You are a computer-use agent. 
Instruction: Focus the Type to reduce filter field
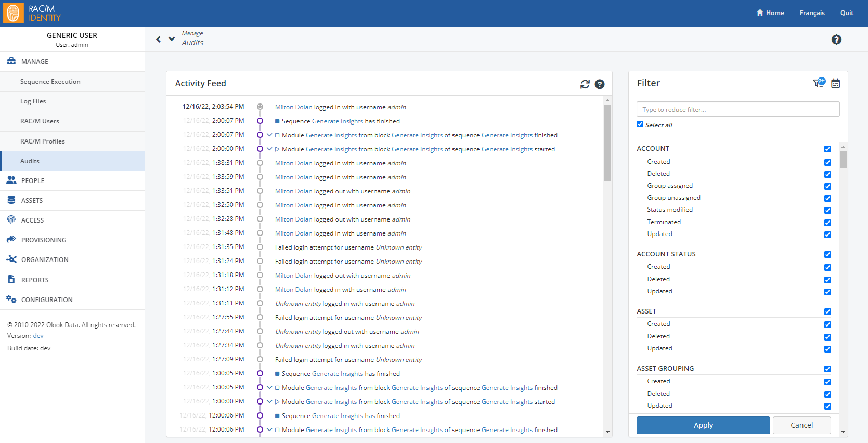coord(738,110)
